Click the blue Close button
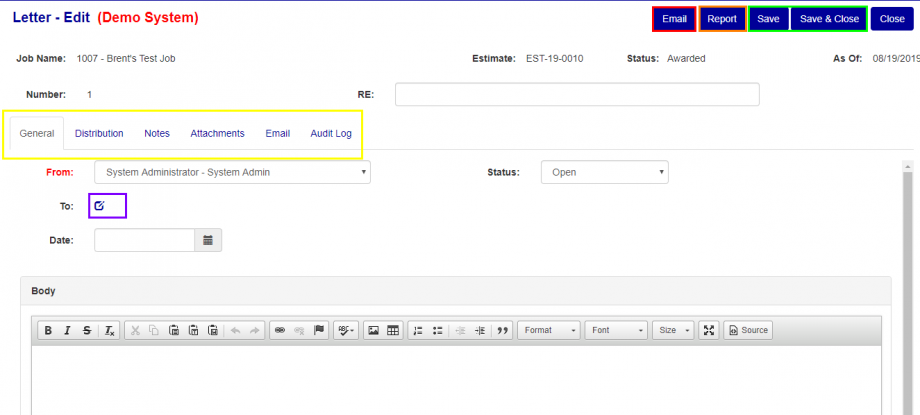 [x=892, y=19]
